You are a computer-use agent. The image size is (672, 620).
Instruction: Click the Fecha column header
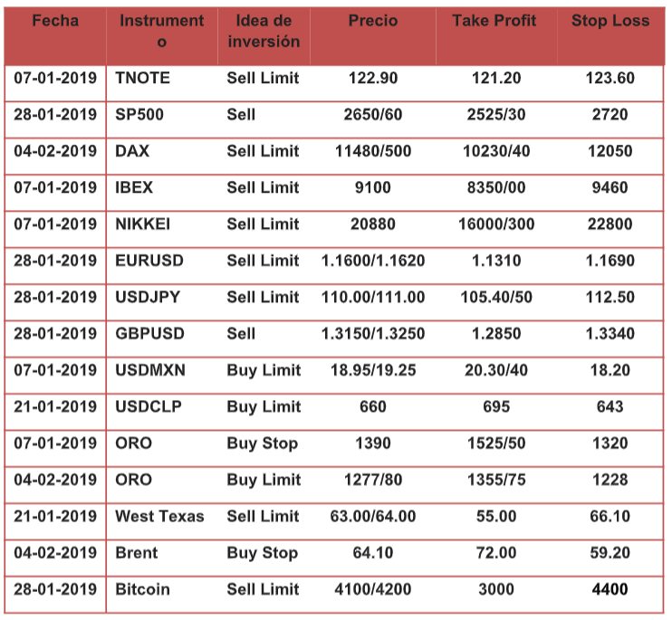pos(54,21)
